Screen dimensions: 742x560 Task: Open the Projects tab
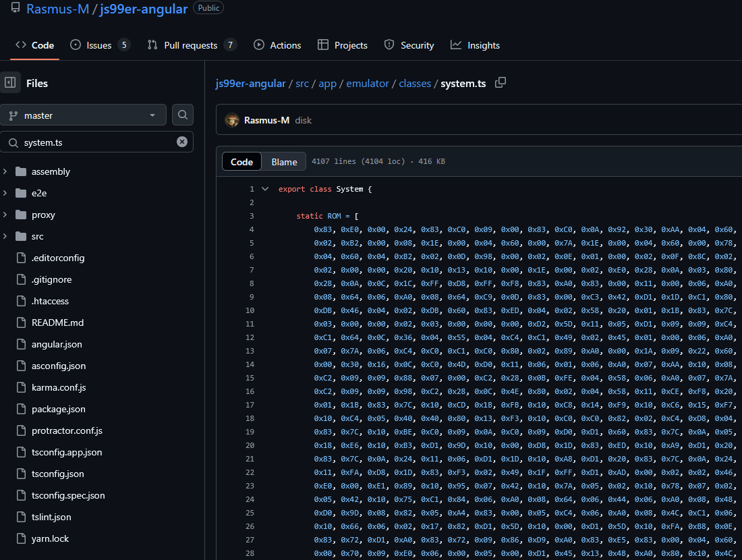(343, 45)
